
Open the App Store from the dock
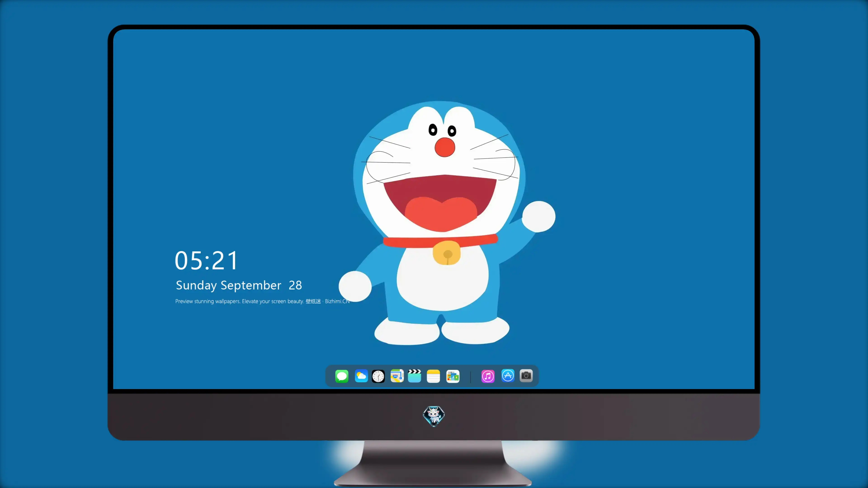click(x=508, y=375)
